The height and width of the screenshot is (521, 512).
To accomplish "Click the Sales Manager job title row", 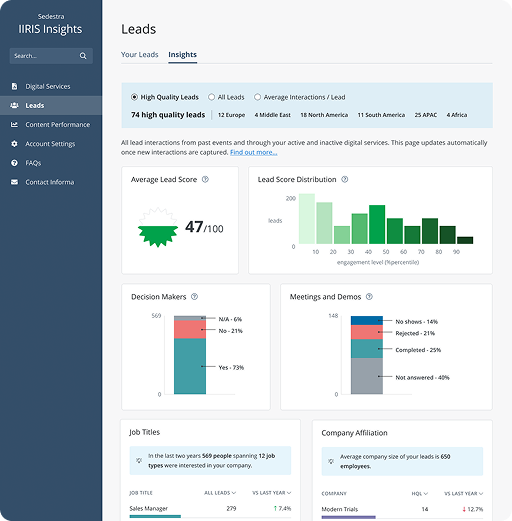I will tap(210, 509).
